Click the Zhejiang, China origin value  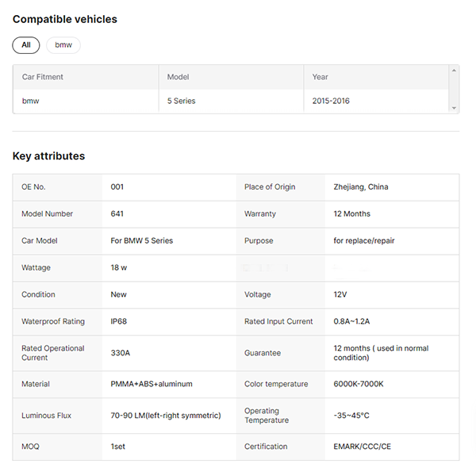coord(361,187)
